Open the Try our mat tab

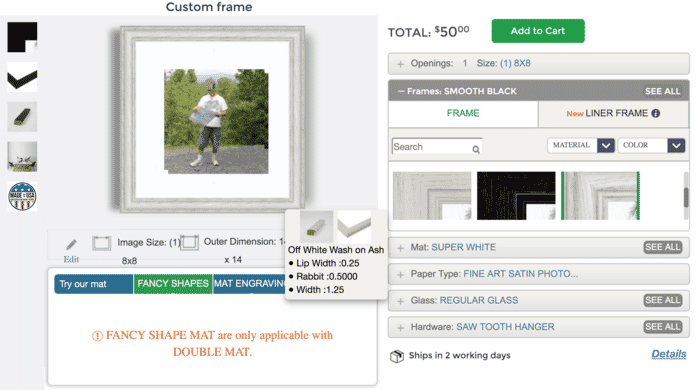click(x=94, y=284)
